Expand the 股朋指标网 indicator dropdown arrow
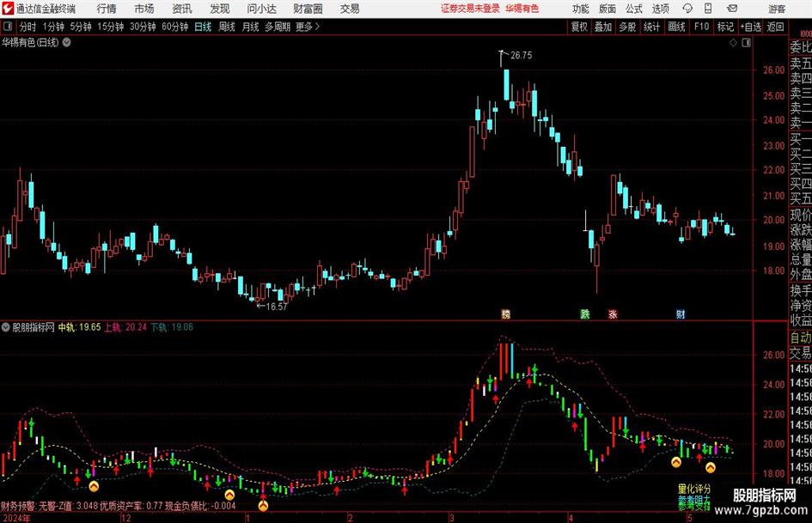The width and height of the screenshot is (812, 523). point(6,327)
